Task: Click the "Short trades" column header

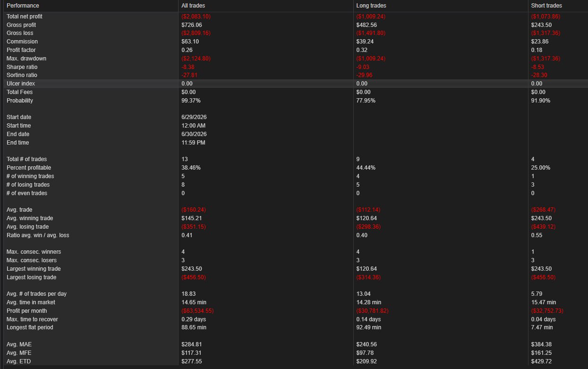Action: [x=546, y=6]
